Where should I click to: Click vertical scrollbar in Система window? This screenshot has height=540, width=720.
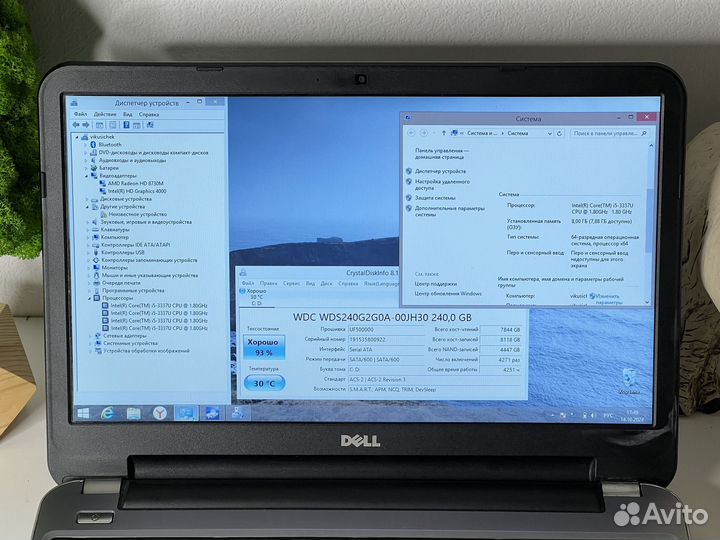click(650, 223)
